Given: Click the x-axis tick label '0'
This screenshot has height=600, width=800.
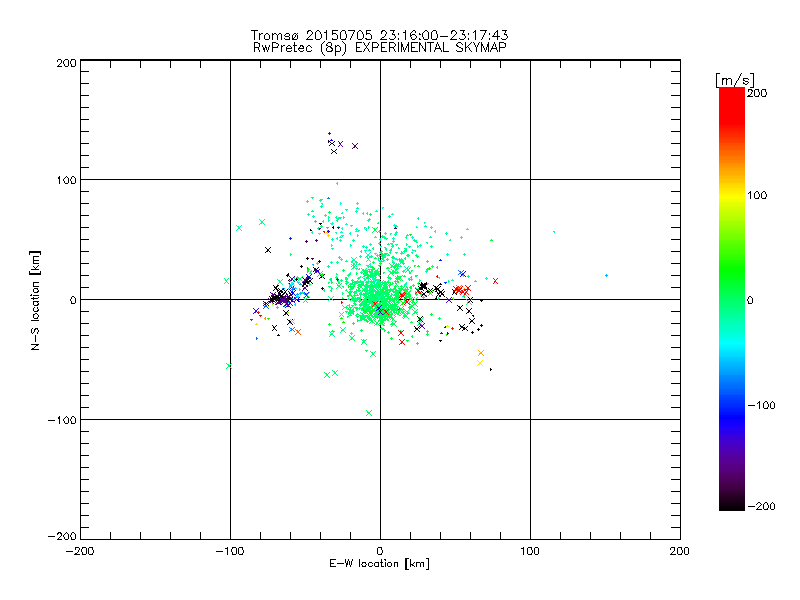Looking at the screenshot, I should click(380, 552).
